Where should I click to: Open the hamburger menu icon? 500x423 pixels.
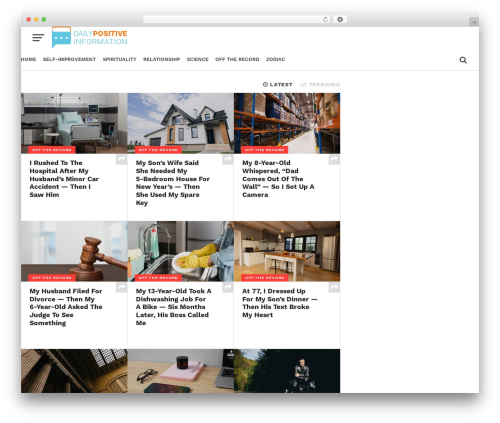(x=38, y=38)
